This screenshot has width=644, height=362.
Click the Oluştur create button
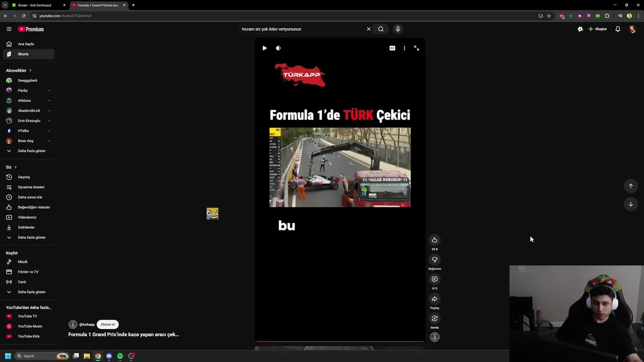click(x=598, y=29)
